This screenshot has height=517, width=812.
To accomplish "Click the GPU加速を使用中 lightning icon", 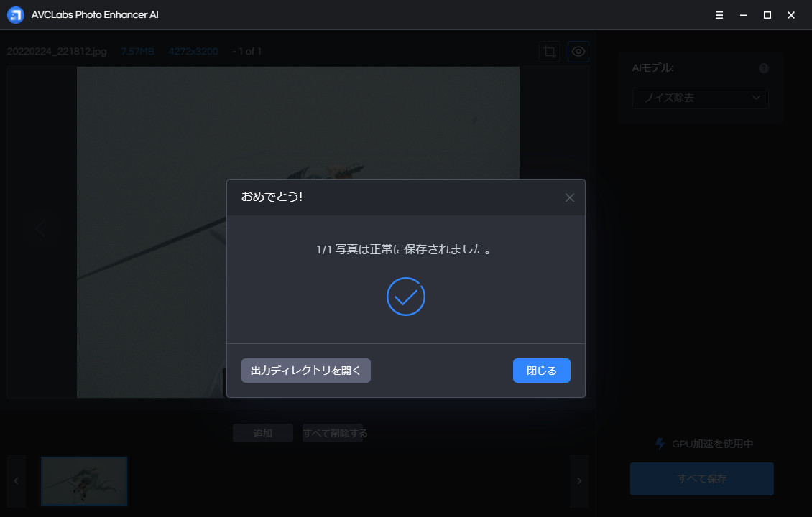I will (x=660, y=444).
